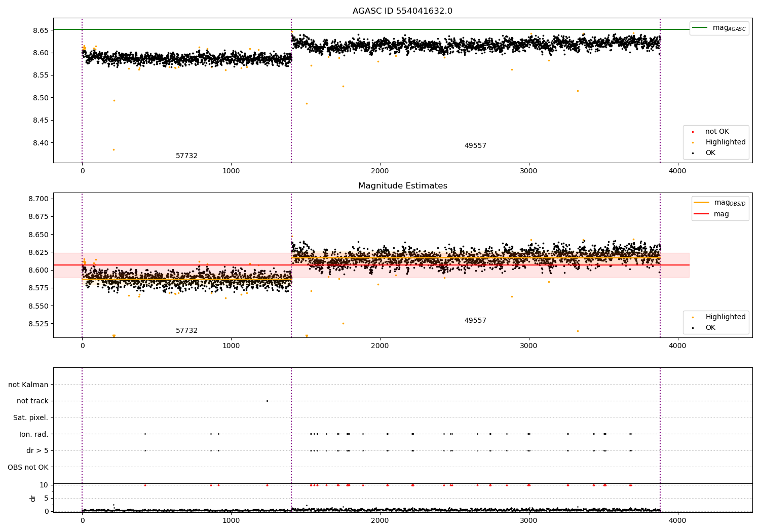Click green mag AGASC legend line sample
The height and width of the screenshot is (532, 760).
(x=700, y=28)
